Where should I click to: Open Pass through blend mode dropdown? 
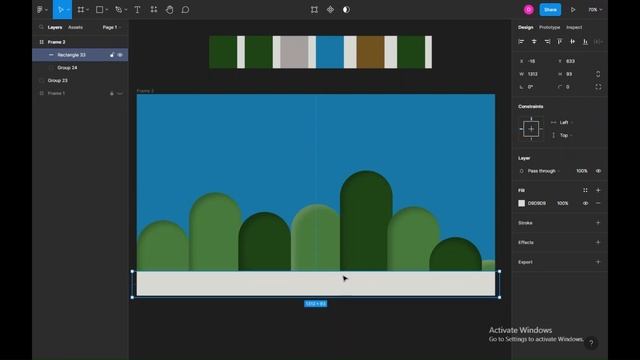click(544, 171)
